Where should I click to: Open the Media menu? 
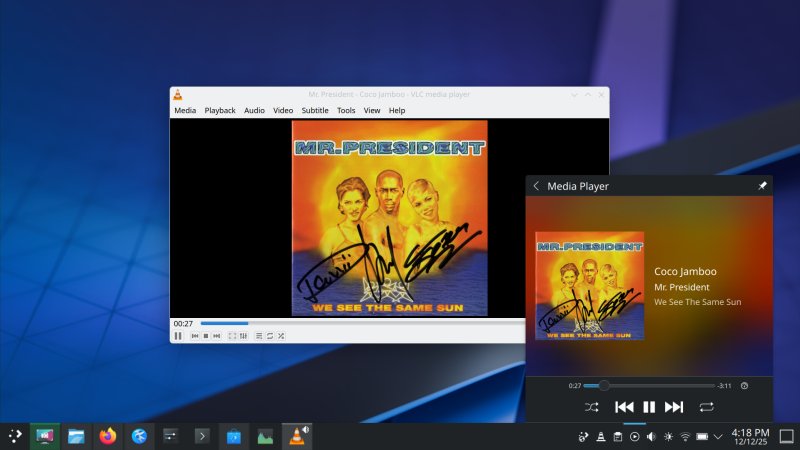[185, 110]
